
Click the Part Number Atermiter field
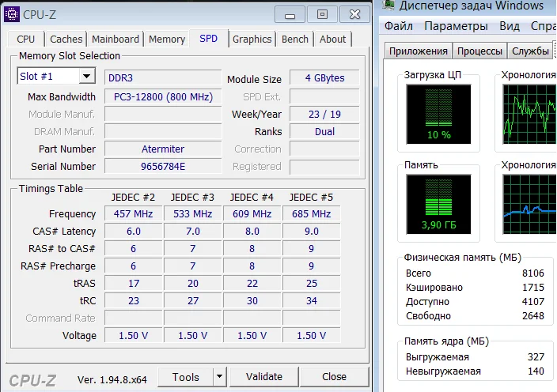[163, 149]
